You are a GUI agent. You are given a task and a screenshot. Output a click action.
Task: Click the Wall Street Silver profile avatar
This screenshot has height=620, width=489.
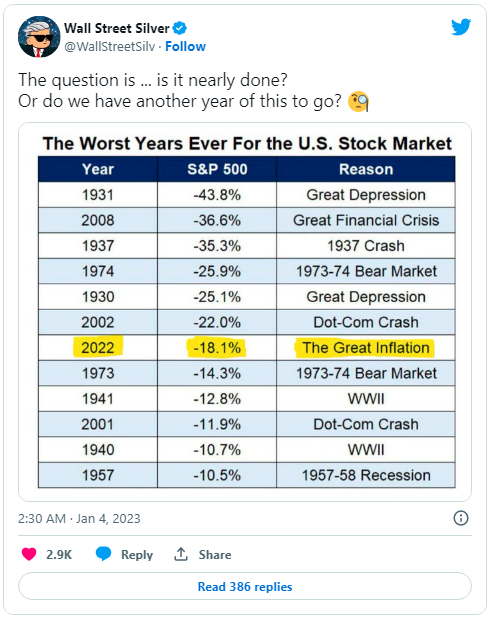click(39, 36)
